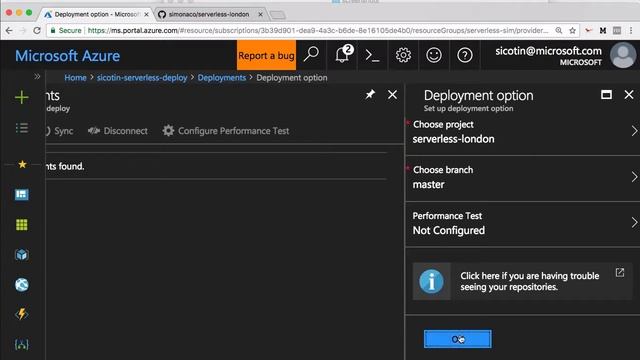Open Resource groups cube icon
Viewport: 640px width, 360px height.
coord(22,255)
